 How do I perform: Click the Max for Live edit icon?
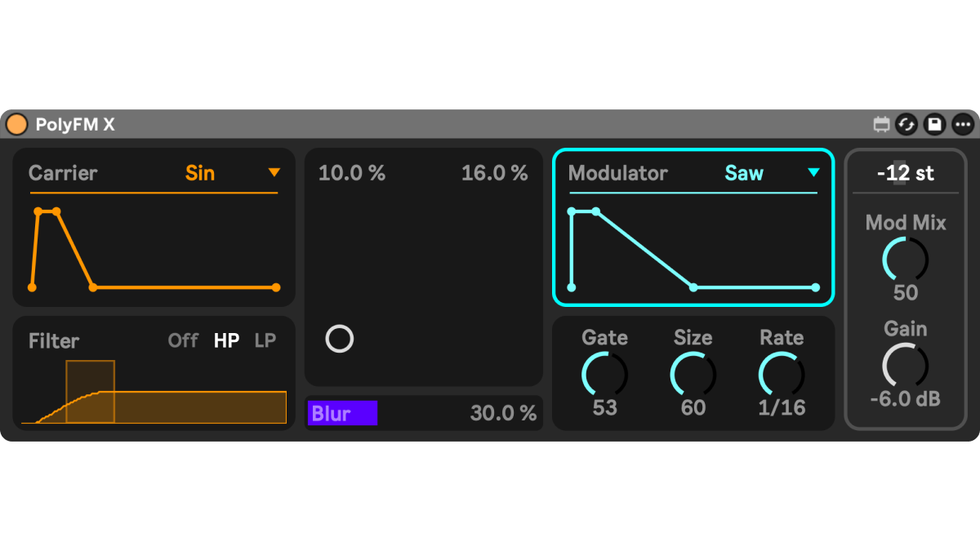(881, 125)
